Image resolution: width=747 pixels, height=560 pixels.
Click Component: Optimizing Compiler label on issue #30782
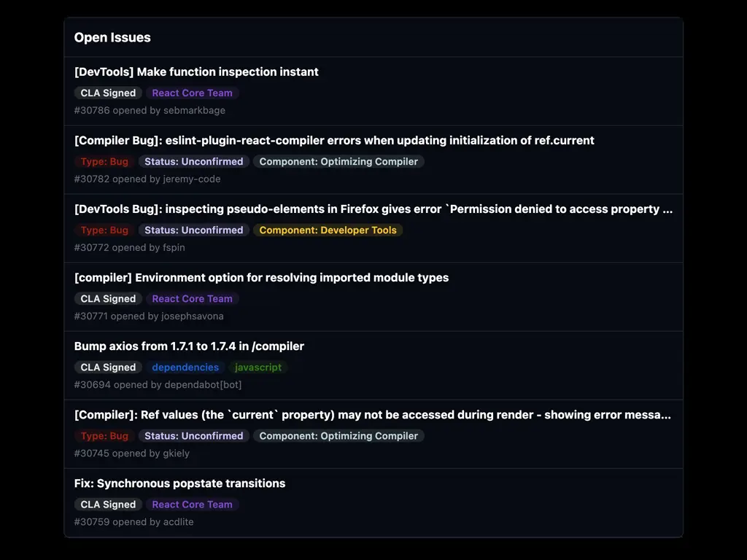tap(338, 162)
